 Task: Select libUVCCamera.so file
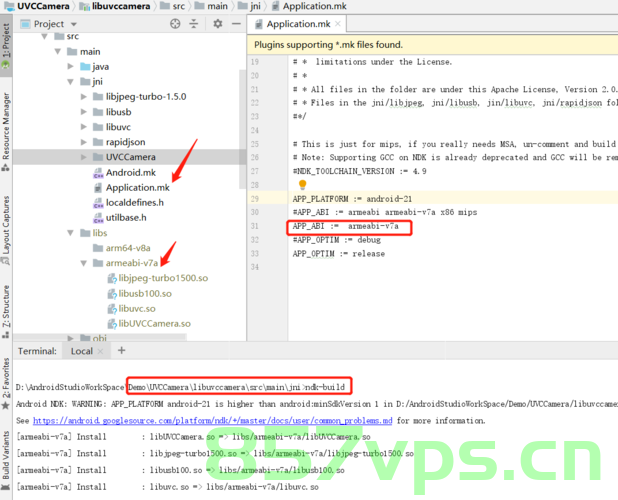[154, 323]
